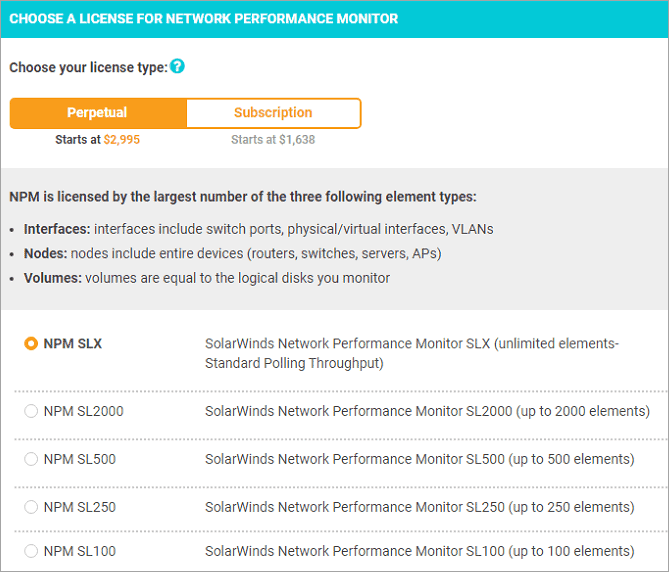Click the Choose a License header bar
The height and width of the screenshot is (572, 669).
click(x=334, y=19)
